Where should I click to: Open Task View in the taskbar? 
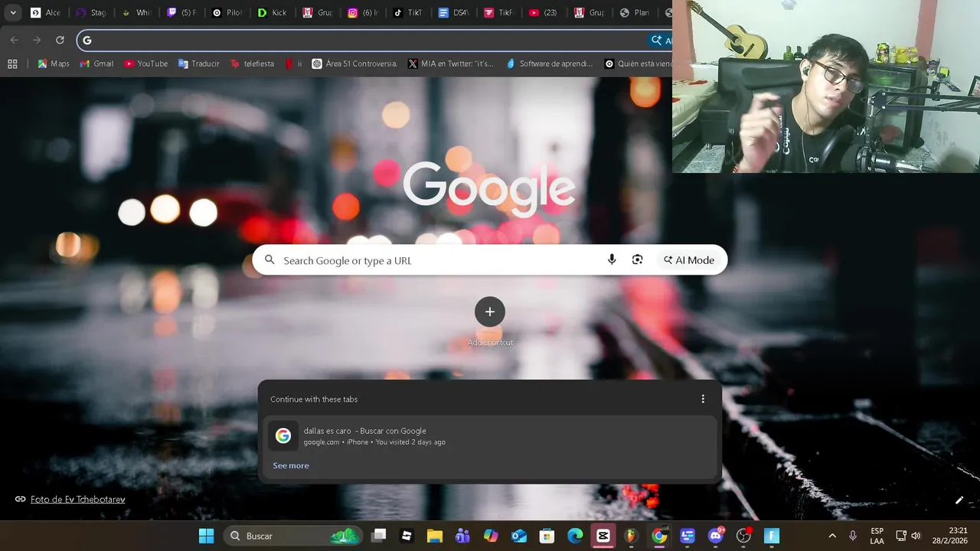378,536
